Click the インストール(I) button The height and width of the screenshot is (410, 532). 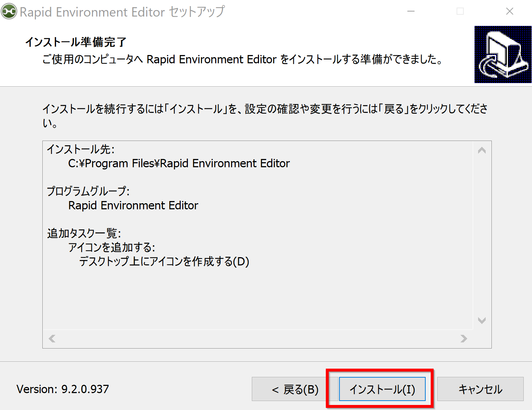coord(382,389)
